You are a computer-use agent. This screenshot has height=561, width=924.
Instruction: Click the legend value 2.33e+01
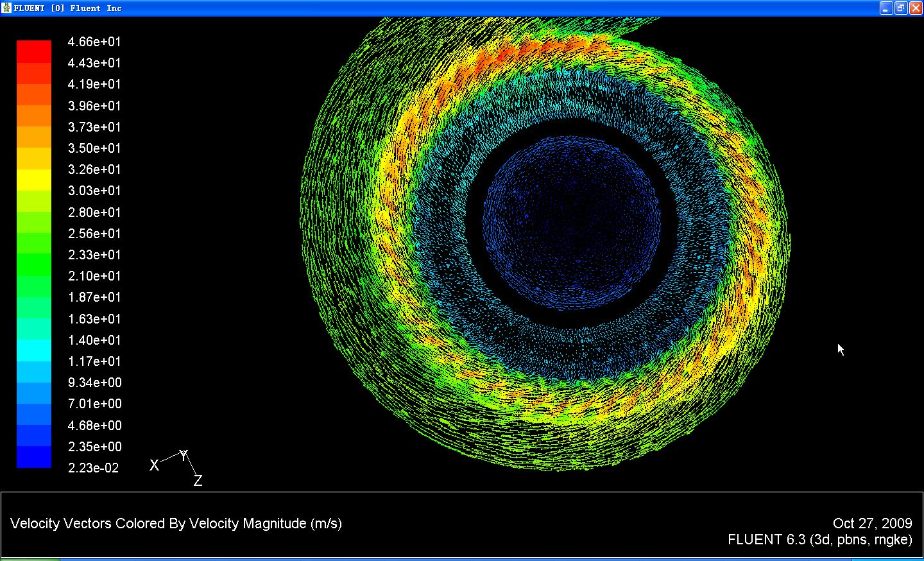click(94, 255)
